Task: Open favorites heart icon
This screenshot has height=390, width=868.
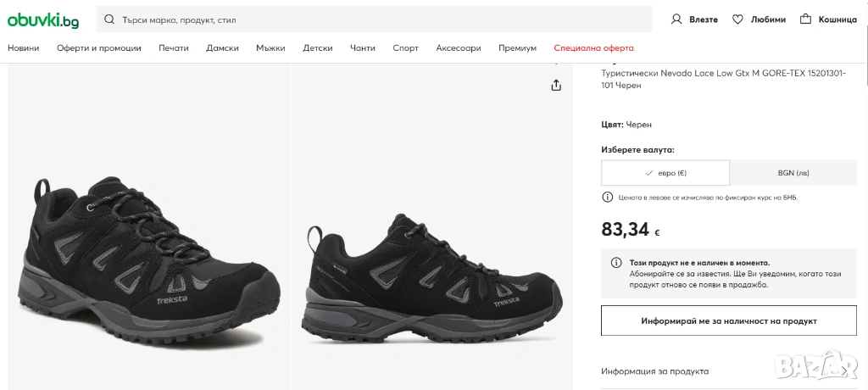Action: pos(737,19)
